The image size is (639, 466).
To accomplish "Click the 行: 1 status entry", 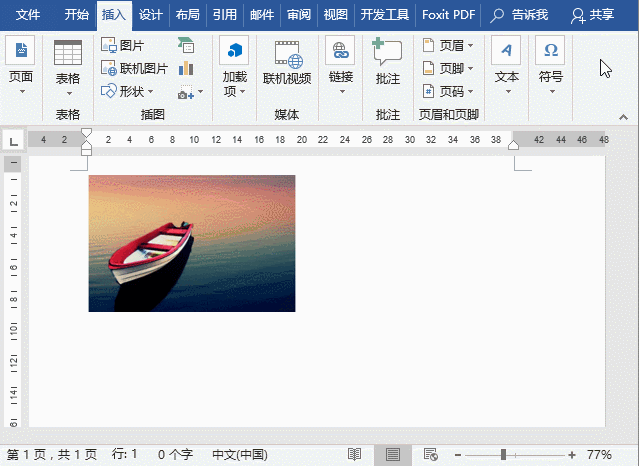I will click(125, 455).
